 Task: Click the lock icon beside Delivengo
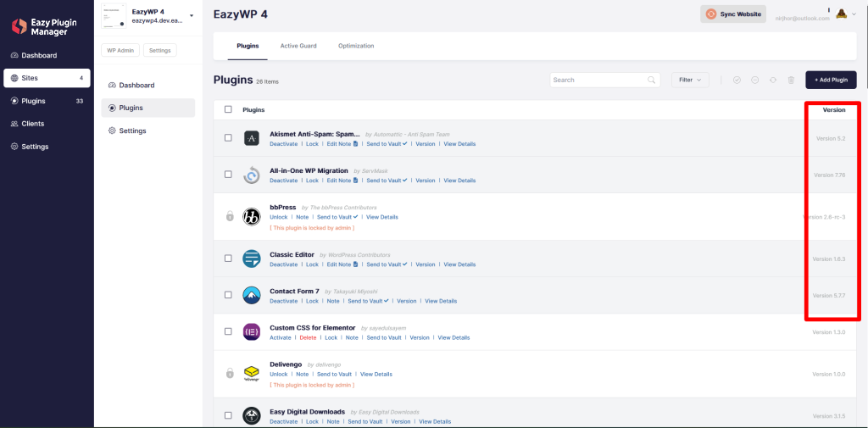pos(230,373)
